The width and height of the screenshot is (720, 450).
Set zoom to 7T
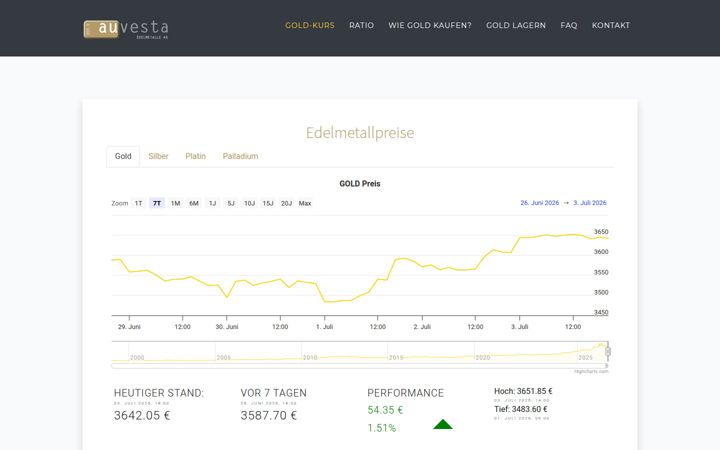tap(157, 203)
